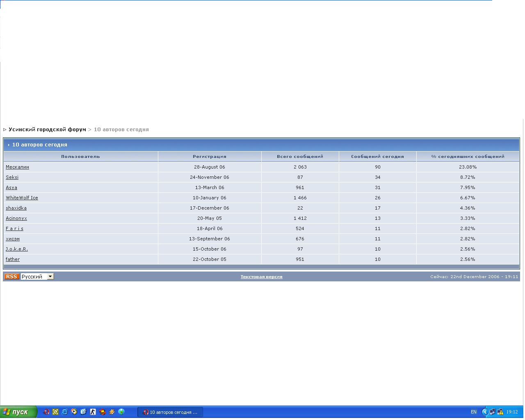Screen dimensions: 525x420
Task: Click network warning icon in system tray
Action: (500, 412)
